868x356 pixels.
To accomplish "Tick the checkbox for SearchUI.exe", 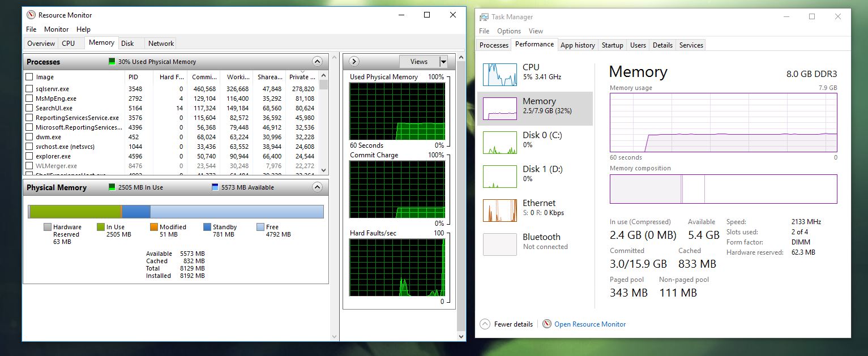I will pos(29,108).
